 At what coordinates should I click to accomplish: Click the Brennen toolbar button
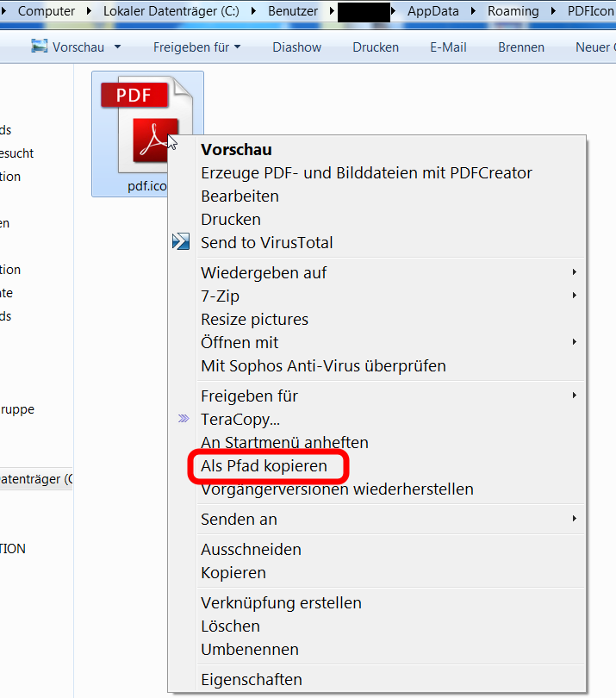[x=521, y=47]
